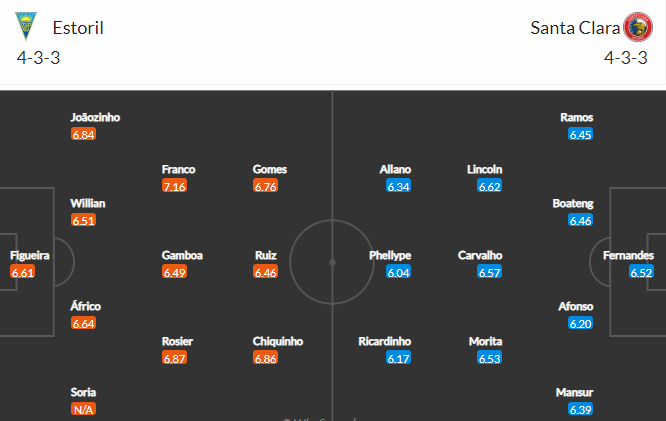Image resolution: width=666 pixels, height=421 pixels.
Task: Open the Santa Clara team name link
Action: (x=575, y=28)
